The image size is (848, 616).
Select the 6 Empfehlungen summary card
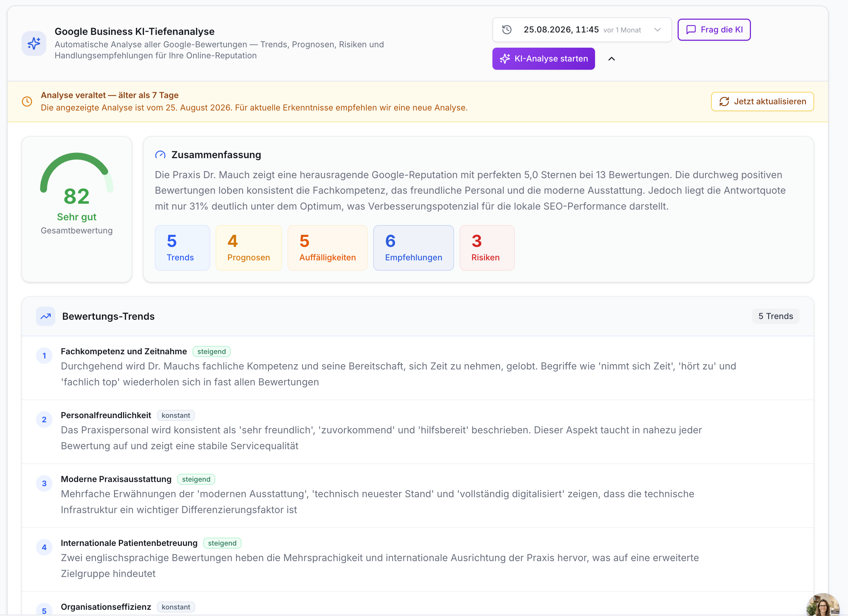(414, 248)
